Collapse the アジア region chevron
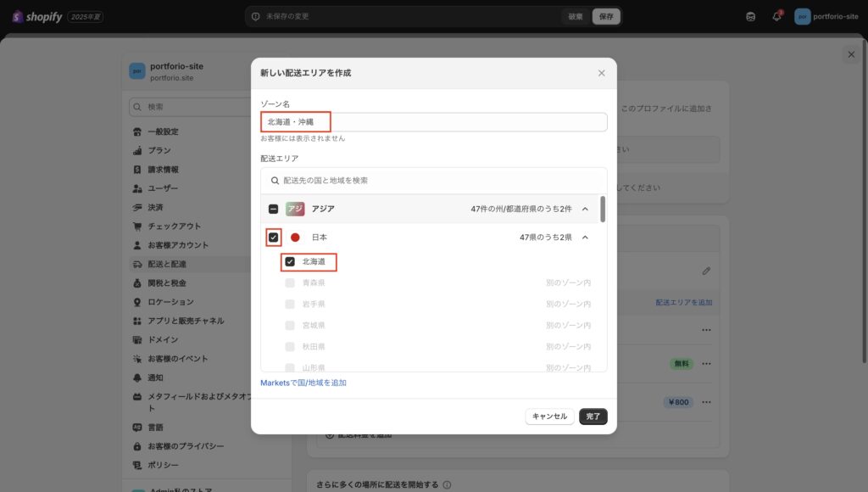 (585, 210)
